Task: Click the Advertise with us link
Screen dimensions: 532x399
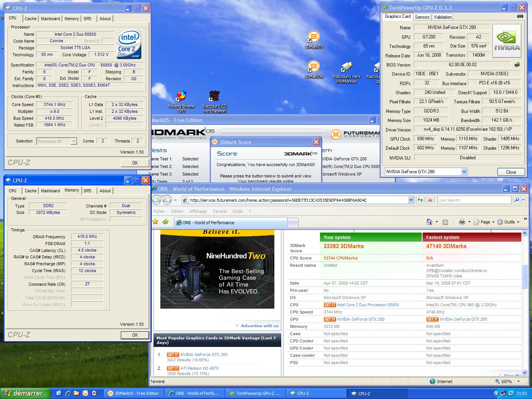Action: click(x=260, y=326)
